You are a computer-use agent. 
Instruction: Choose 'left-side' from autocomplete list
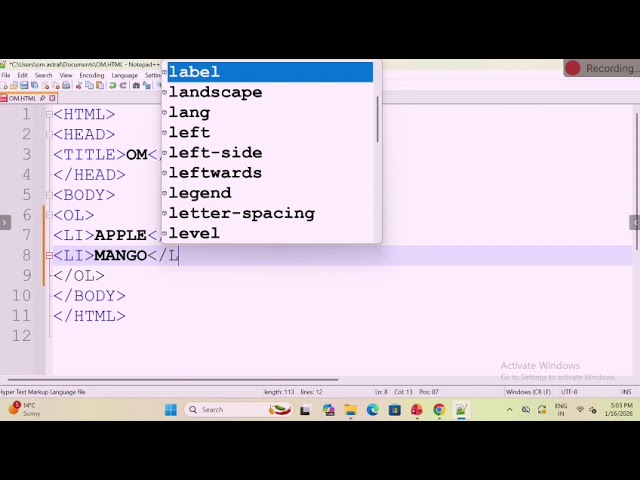point(268,153)
